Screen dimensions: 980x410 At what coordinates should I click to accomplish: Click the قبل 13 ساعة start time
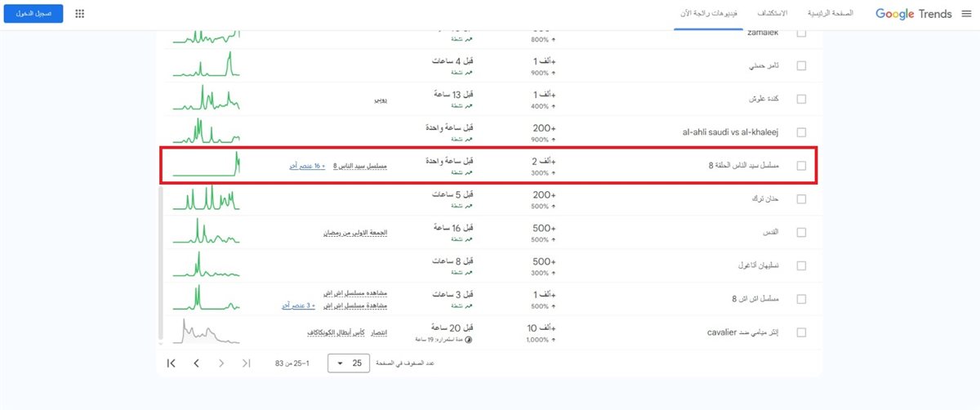pyautogui.click(x=454, y=94)
